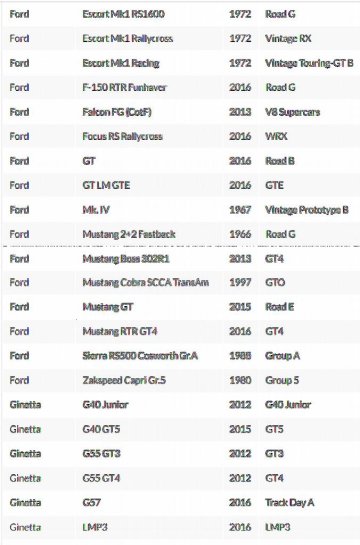Click the Mustang RTR GT4 entry
The width and height of the screenshot is (360, 545).
pos(120,331)
